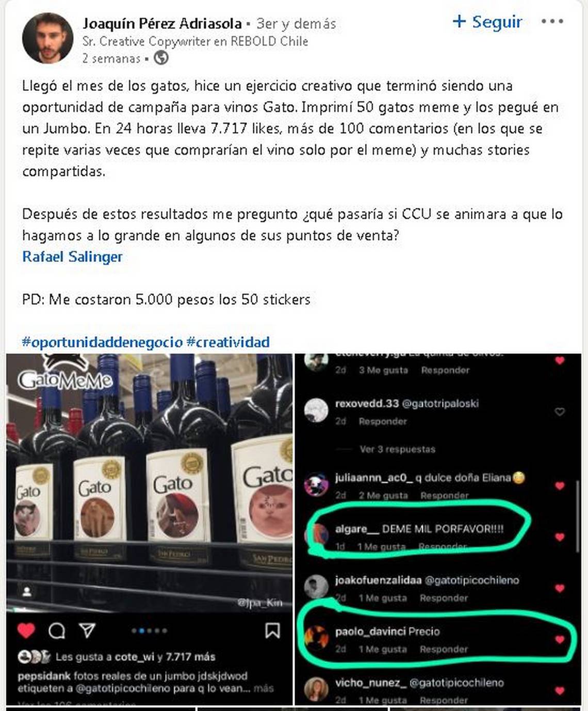Screen dimensions: 588x711
Task: Open the Rafael Salinger mention link
Action: (72, 256)
